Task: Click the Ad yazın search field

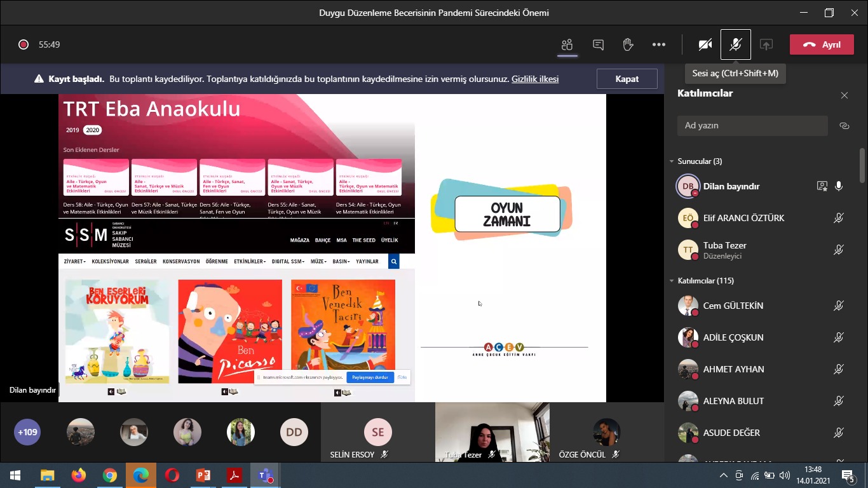Action: [x=752, y=126]
